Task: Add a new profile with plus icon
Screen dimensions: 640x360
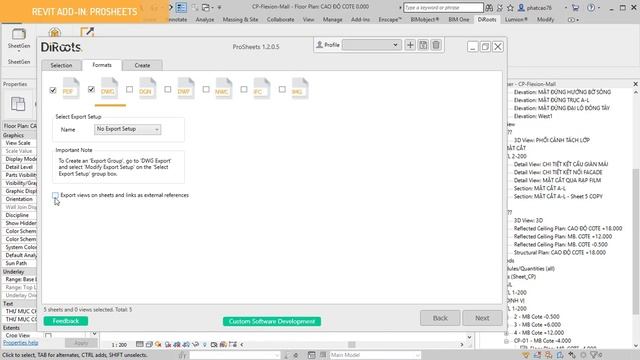Action: click(x=410, y=45)
